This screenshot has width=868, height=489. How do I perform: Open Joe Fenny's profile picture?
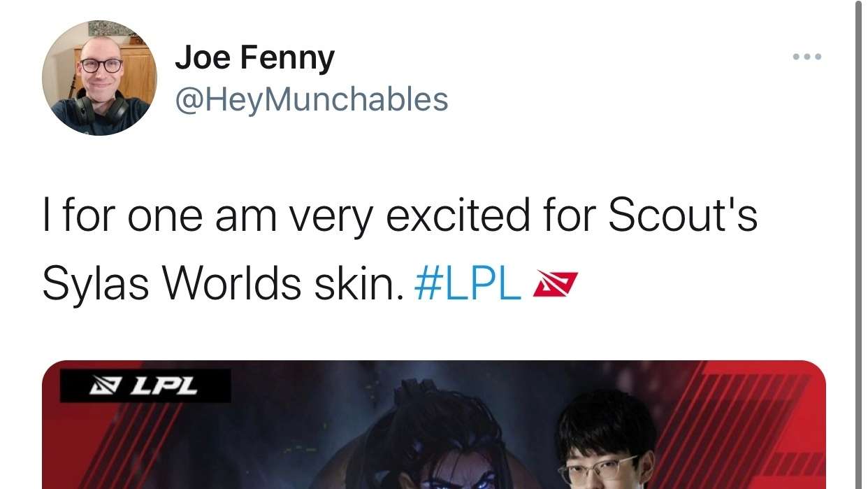click(x=100, y=77)
